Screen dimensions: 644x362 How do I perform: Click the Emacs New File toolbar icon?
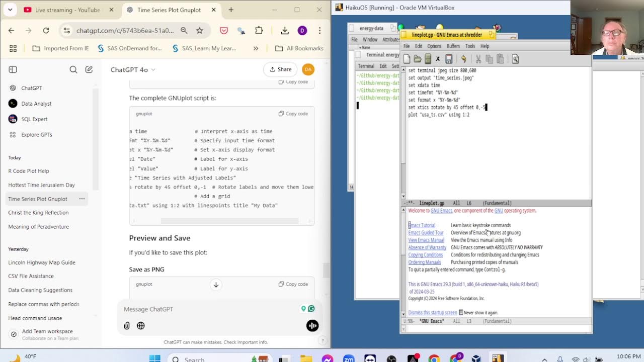pos(407,59)
